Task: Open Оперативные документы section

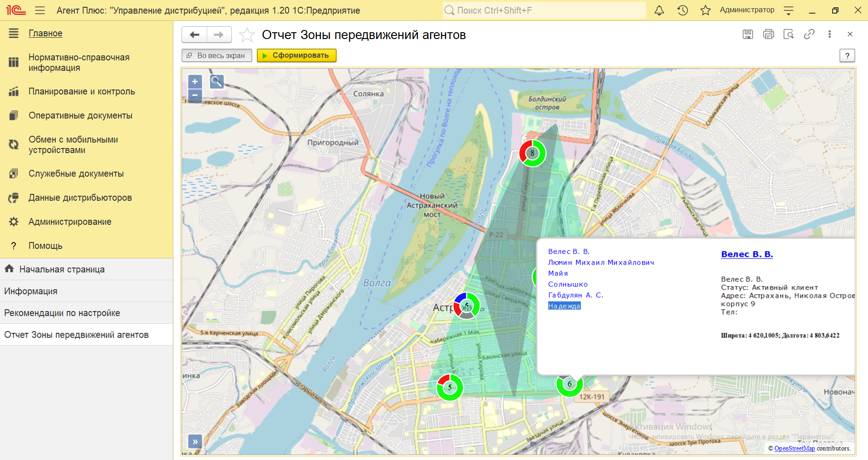Action: coord(80,115)
